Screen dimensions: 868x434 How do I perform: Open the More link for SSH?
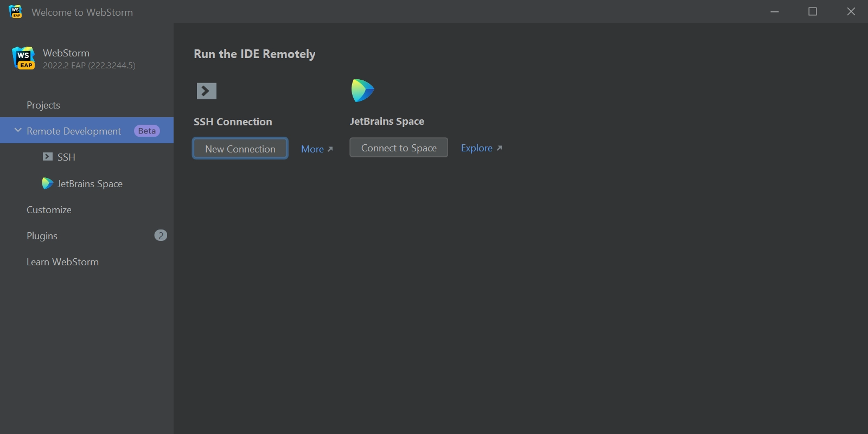(x=317, y=149)
